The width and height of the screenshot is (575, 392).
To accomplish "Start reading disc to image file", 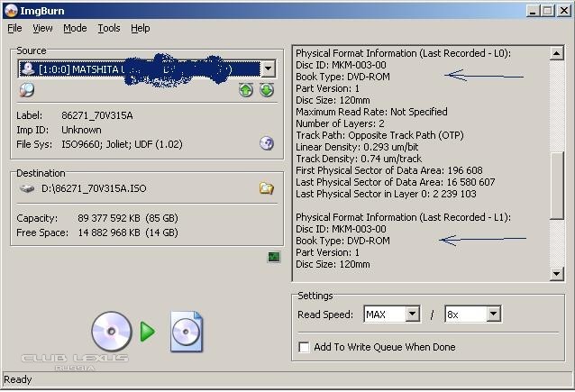I will pyautogui.click(x=148, y=332).
